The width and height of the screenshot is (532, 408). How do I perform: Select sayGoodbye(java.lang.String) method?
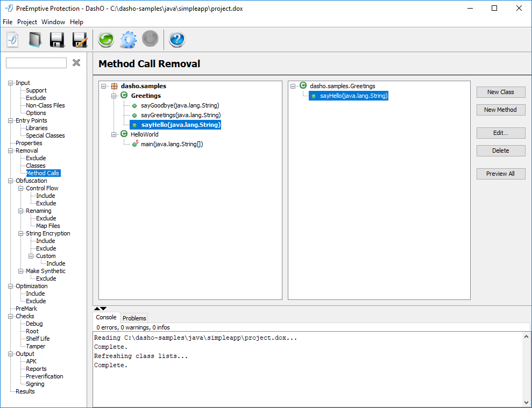point(180,105)
